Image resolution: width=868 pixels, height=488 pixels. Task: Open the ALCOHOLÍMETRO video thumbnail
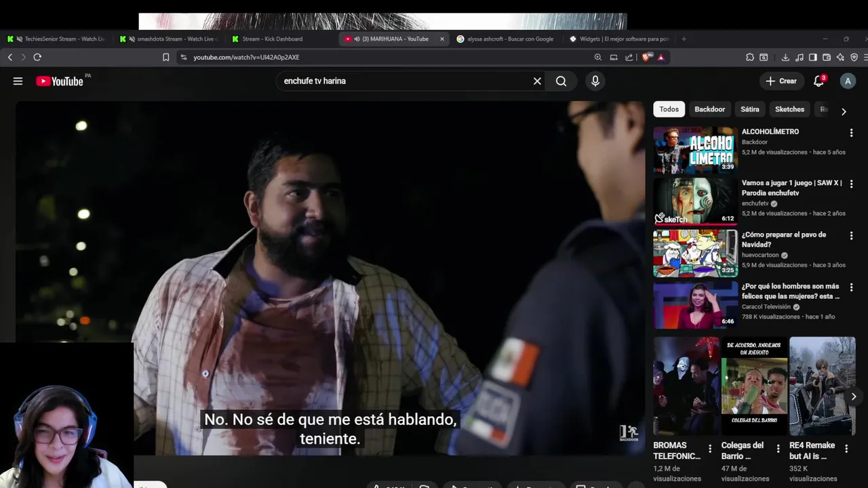coord(695,150)
